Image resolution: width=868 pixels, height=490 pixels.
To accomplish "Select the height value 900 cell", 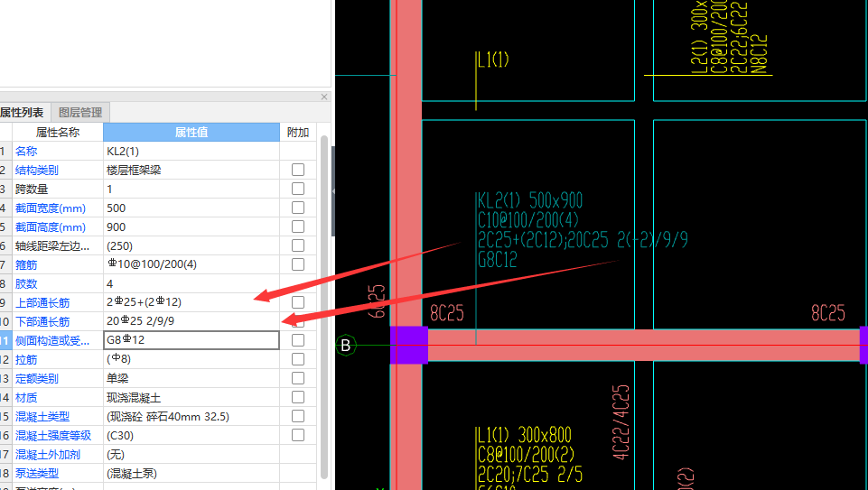I will click(191, 227).
